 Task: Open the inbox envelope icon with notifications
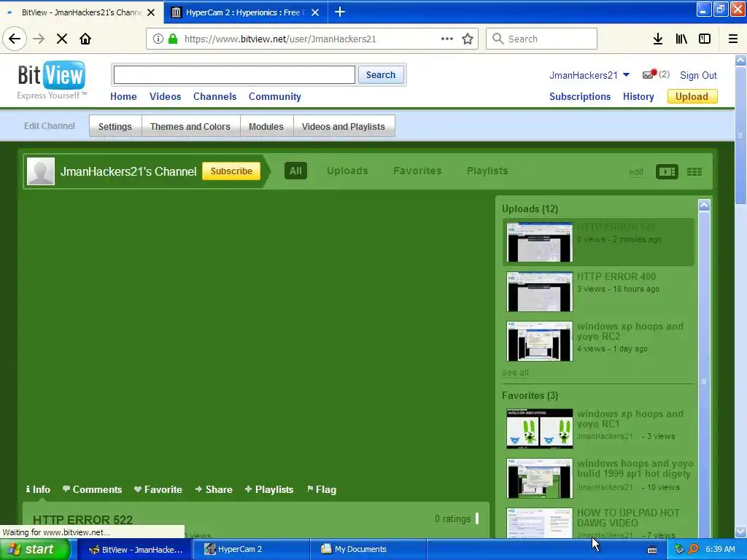tap(649, 74)
